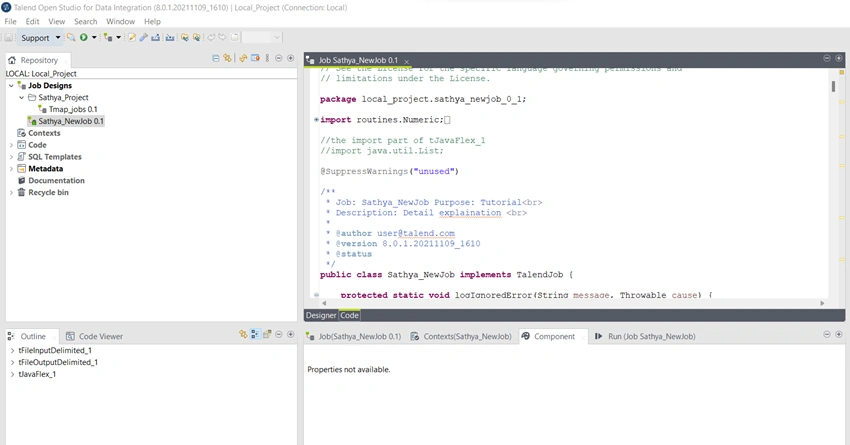Collapse the Sathya_Project folder
This screenshot has height=445, width=850.
(22, 98)
